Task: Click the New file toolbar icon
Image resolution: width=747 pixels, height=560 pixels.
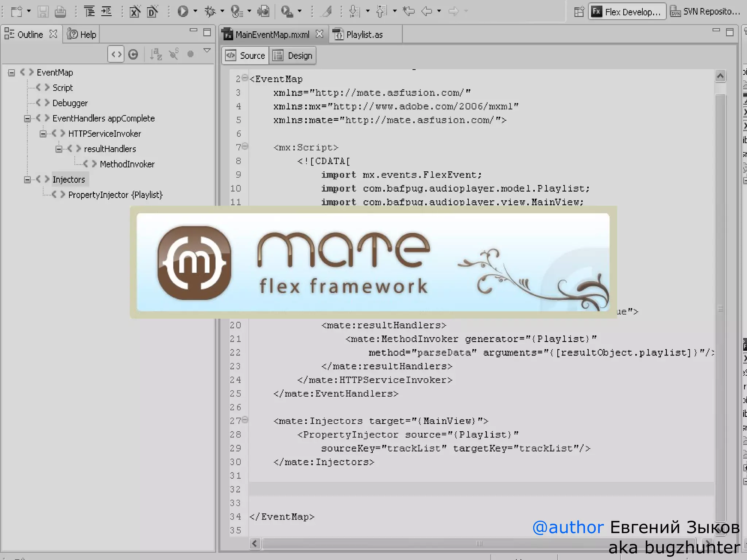Action: (x=17, y=12)
